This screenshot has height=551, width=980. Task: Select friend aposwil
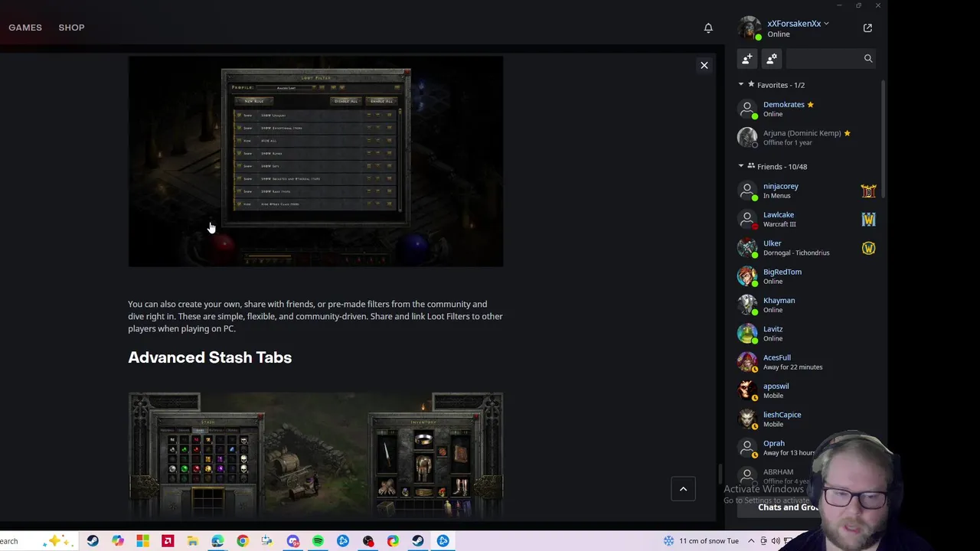coord(807,391)
